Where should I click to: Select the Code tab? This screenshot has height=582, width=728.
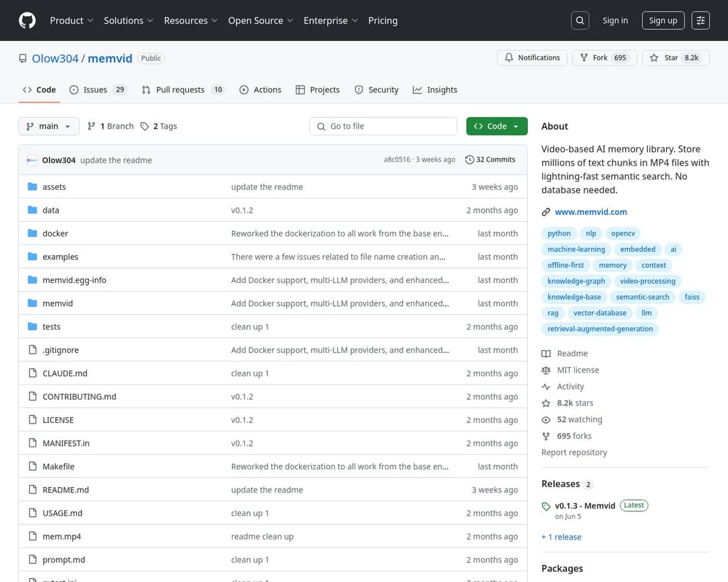click(x=40, y=90)
